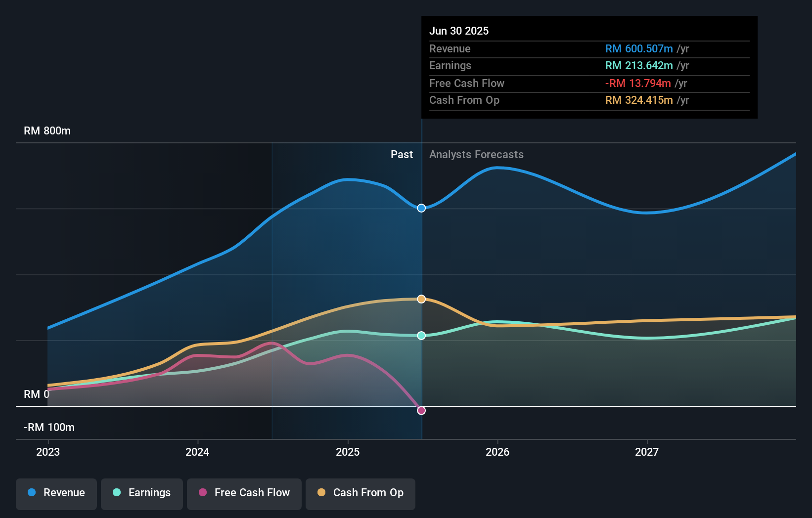Click the 2024 axis label
This screenshot has height=518, width=812.
197,452
